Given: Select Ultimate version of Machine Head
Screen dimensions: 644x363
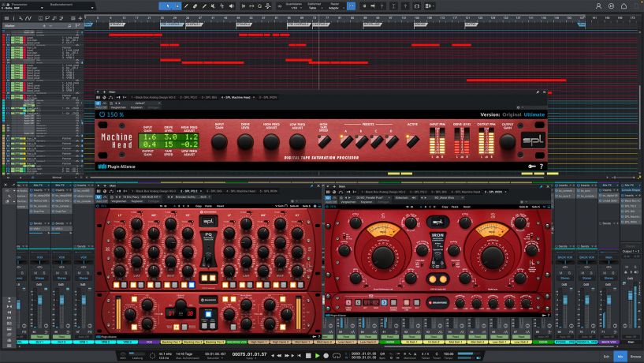Looking at the screenshot, I should pyautogui.click(x=534, y=114).
